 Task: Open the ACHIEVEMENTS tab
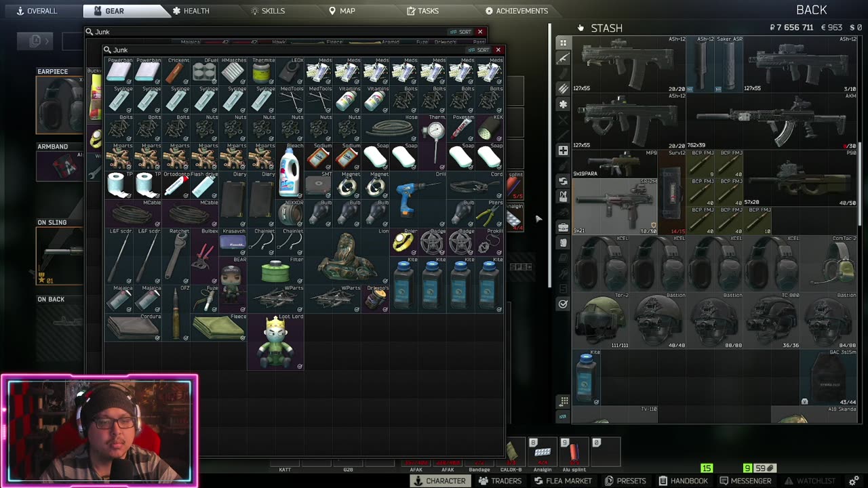517,11
